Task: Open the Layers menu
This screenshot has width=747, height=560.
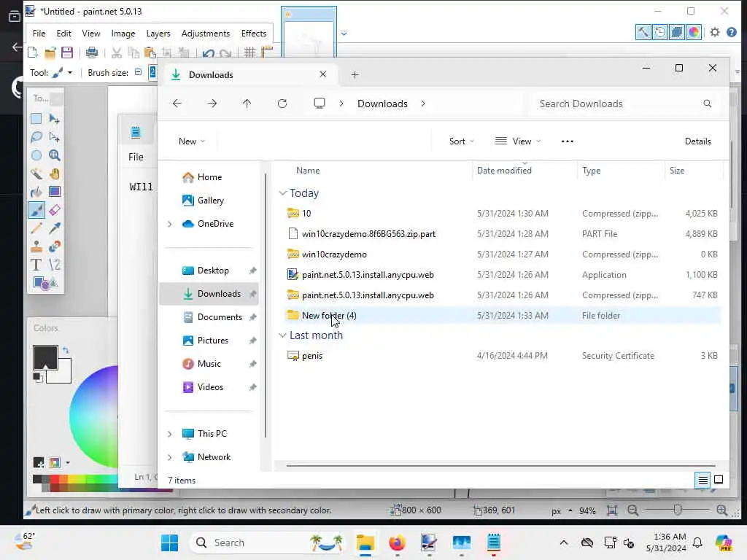Action: [158, 34]
